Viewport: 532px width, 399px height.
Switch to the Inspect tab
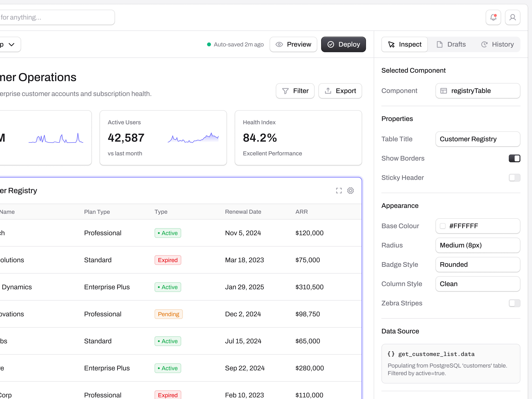pos(405,45)
